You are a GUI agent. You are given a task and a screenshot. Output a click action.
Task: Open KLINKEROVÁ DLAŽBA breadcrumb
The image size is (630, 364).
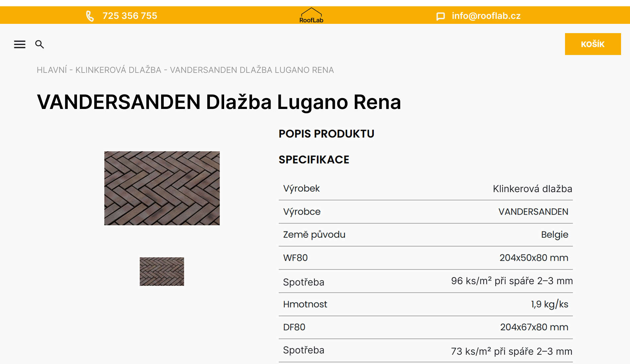click(x=118, y=70)
